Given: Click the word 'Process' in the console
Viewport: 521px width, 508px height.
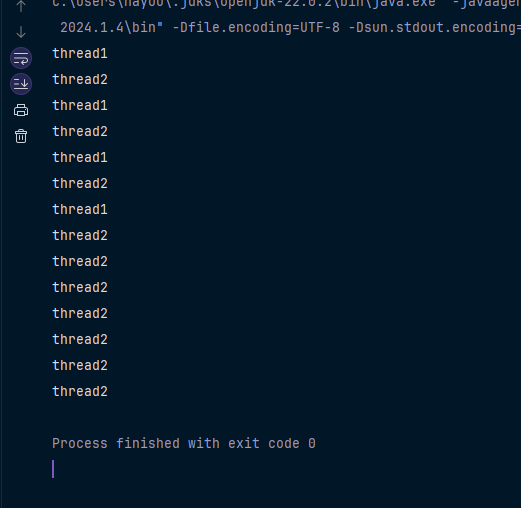Looking at the screenshot, I should (x=80, y=443).
